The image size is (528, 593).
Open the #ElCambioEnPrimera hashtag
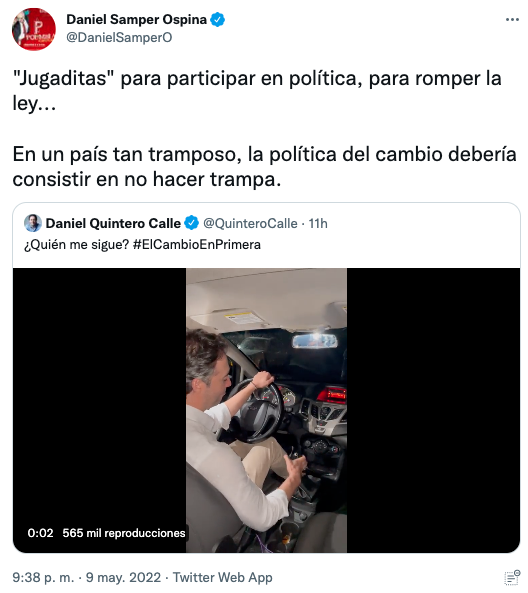pos(197,244)
